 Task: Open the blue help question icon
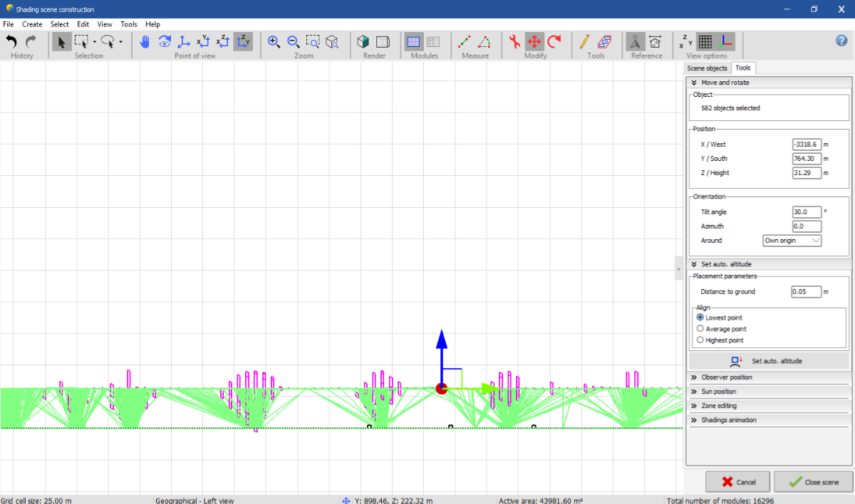tap(841, 41)
